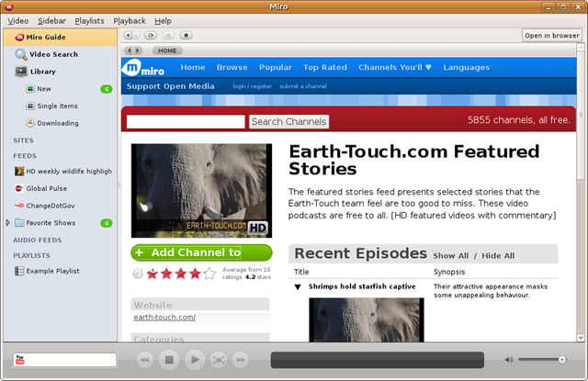
Task: Open the Miro Guide tab
Action: 60,37
